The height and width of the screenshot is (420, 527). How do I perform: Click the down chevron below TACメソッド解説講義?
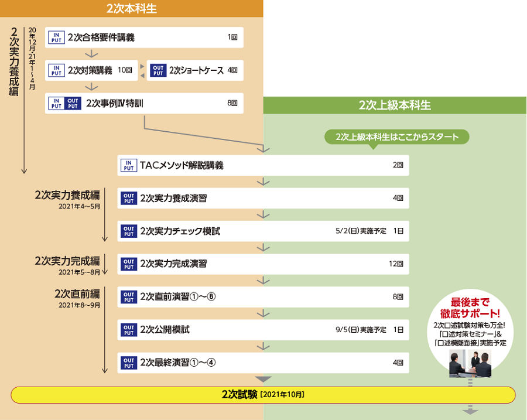(263, 182)
